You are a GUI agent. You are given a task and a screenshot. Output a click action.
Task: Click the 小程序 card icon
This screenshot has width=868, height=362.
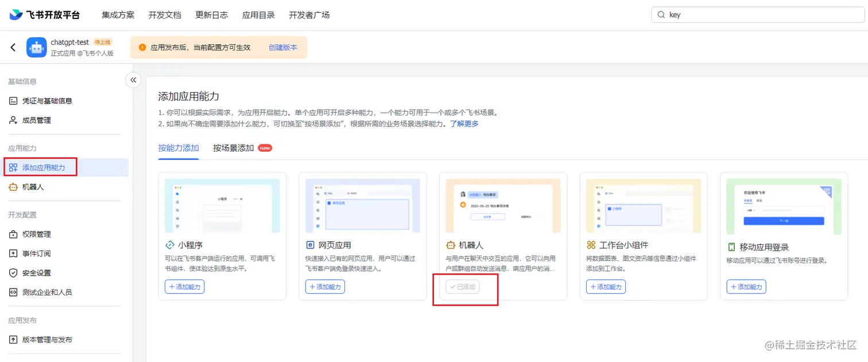pyautogui.click(x=169, y=245)
